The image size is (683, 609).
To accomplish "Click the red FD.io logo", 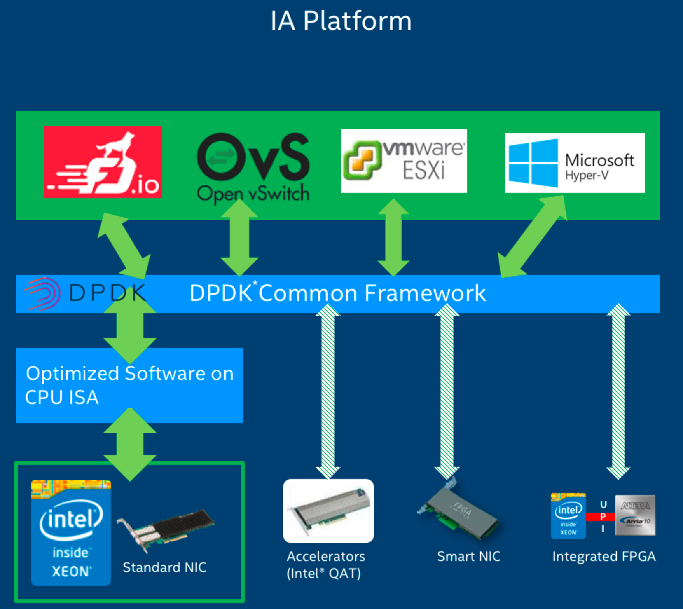I will click(103, 162).
